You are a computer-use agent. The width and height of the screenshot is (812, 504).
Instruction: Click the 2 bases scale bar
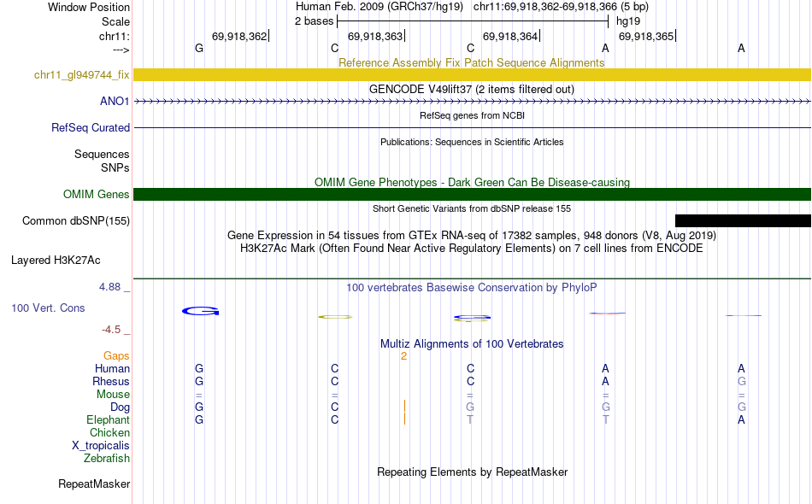coord(473,21)
